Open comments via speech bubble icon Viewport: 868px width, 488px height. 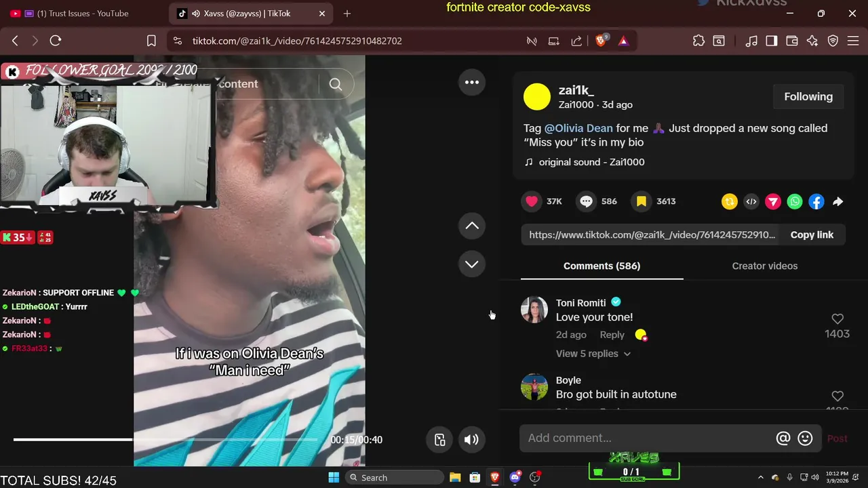[586, 201]
